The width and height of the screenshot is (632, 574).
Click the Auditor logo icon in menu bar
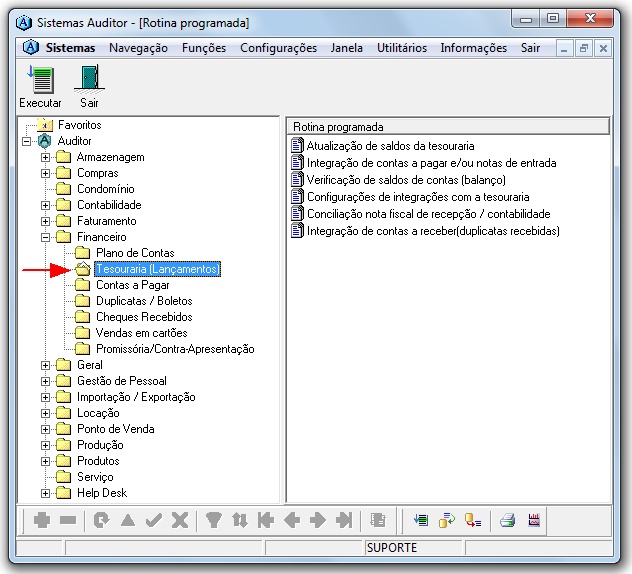click(x=31, y=48)
